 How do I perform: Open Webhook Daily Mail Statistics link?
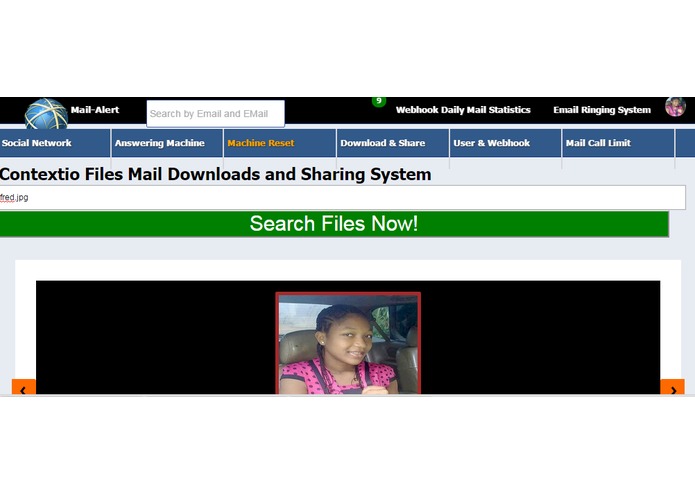coord(463,110)
